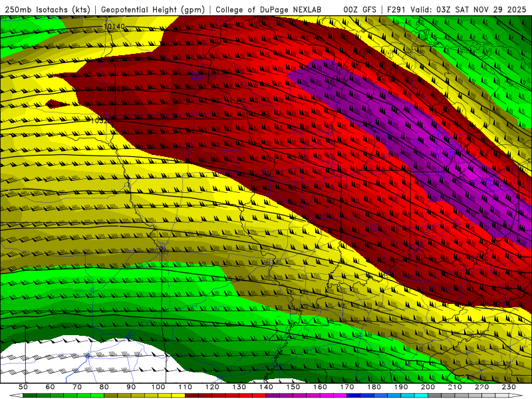Click the 10260 height contour label
532x399 pixels.
point(114,89)
